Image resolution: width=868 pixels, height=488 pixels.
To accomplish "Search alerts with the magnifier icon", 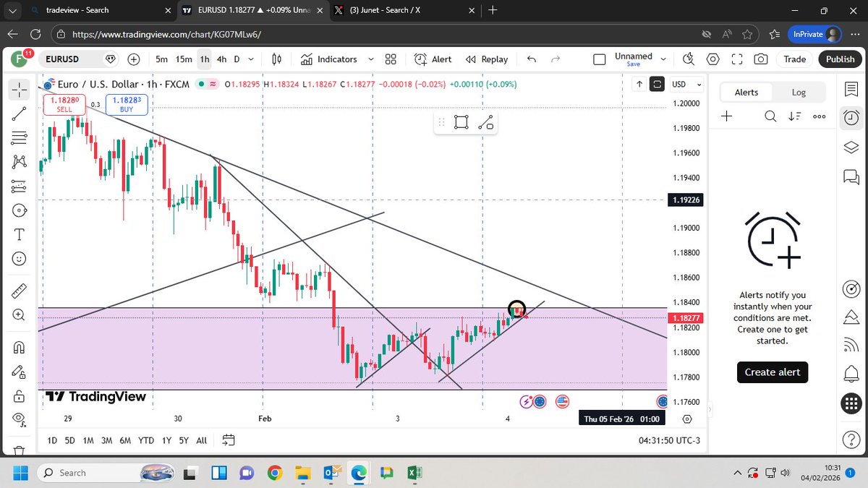I will click(x=771, y=116).
